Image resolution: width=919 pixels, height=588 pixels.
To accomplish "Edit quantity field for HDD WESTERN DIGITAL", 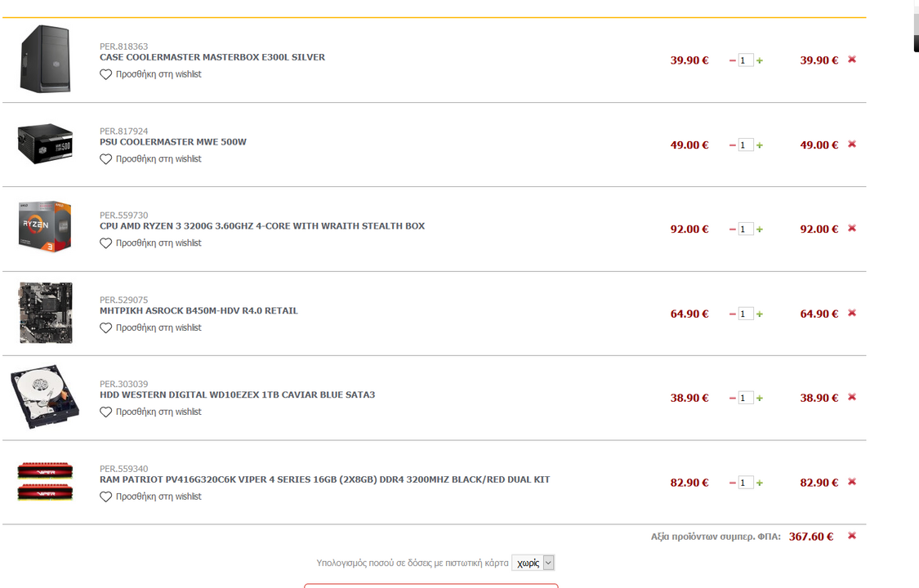I will click(x=746, y=399).
